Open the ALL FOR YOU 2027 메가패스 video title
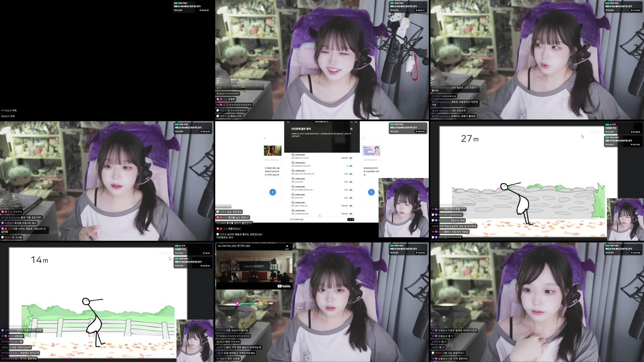The width and height of the screenshot is (644, 362). click(234, 246)
